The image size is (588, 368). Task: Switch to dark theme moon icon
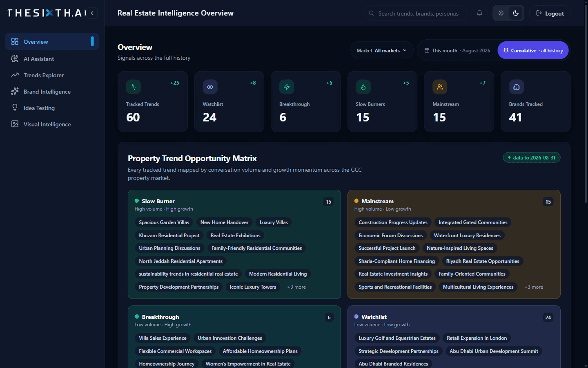(x=516, y=13)
